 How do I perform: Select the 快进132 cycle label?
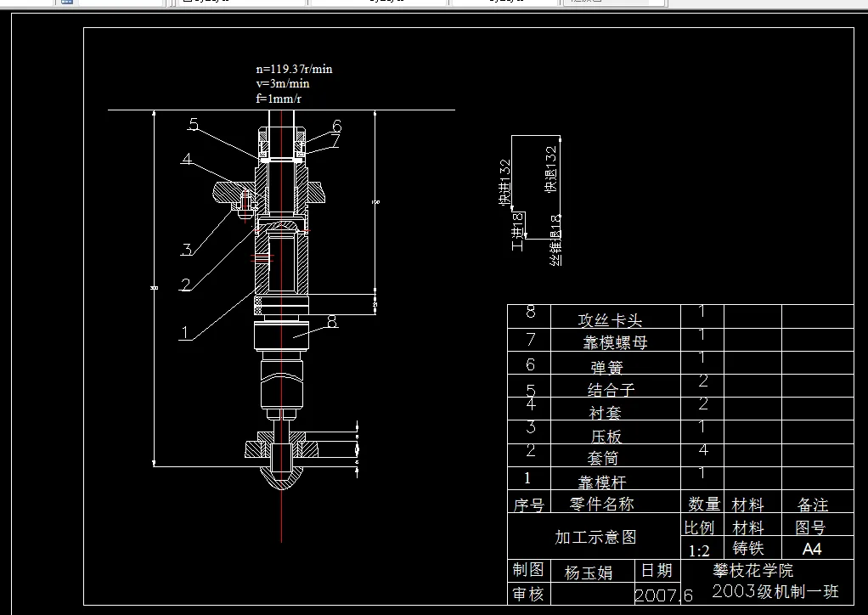(x=504, y=182)
